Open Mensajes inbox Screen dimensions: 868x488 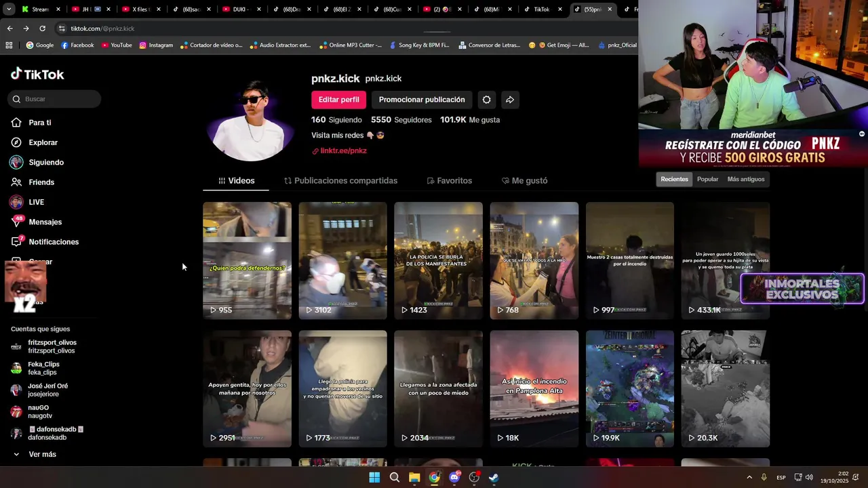click(36, 222)
